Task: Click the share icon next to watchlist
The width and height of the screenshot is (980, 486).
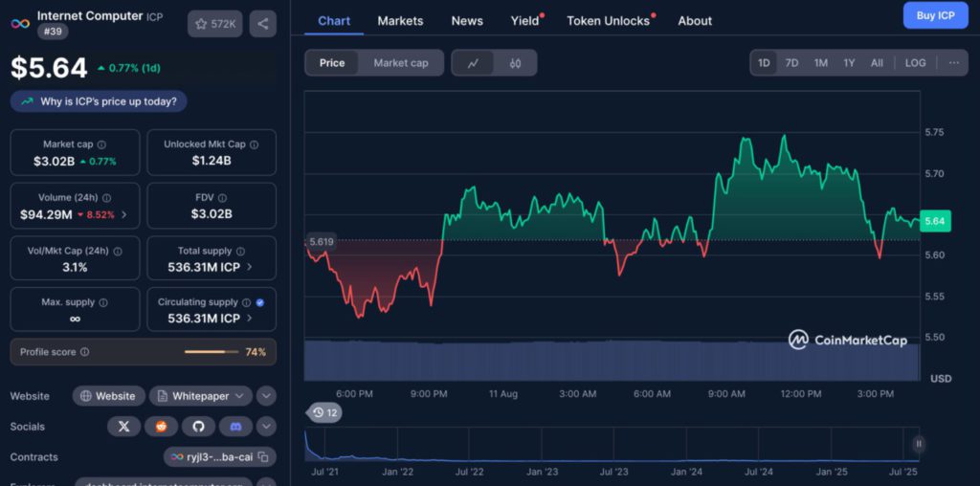Action: (x=263, y=24)
